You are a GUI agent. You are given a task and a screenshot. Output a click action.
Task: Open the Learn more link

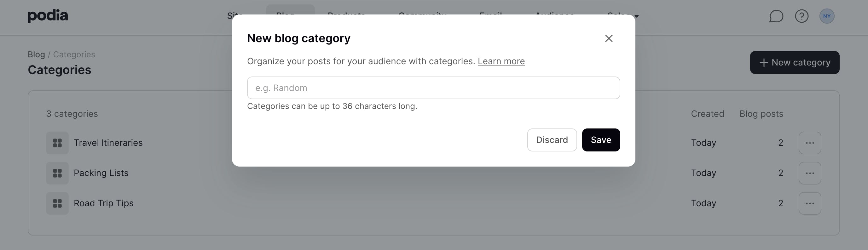coord(501,61)
